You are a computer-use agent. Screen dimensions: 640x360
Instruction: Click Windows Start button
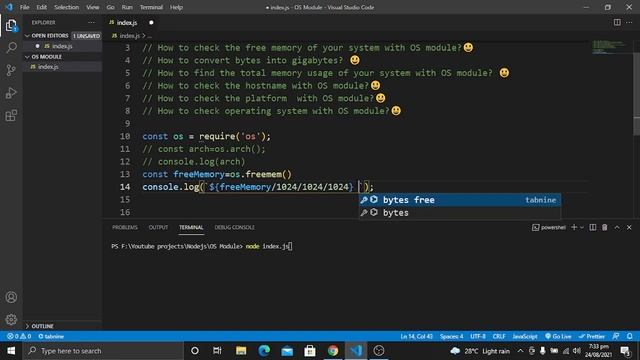click(11, 351)
